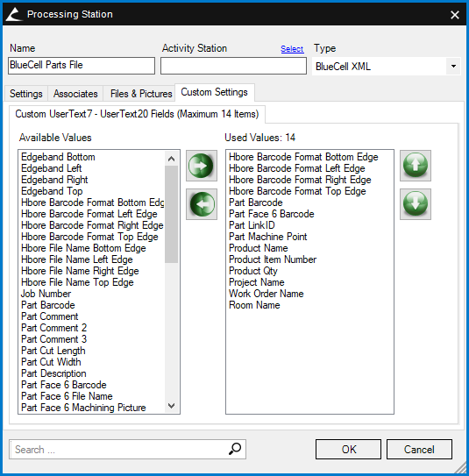
Task: Select Project Name in Used Values
Action: point(257,282)
